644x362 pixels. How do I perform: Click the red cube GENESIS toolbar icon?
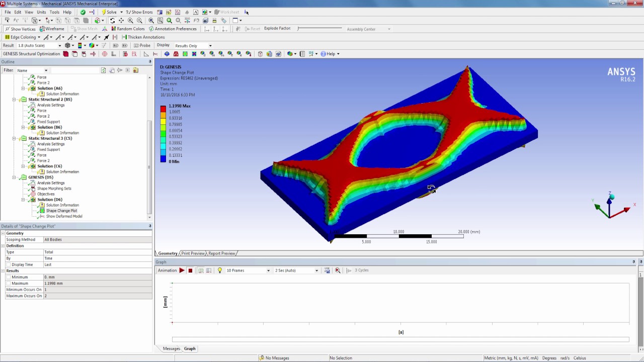click(66, 54)
